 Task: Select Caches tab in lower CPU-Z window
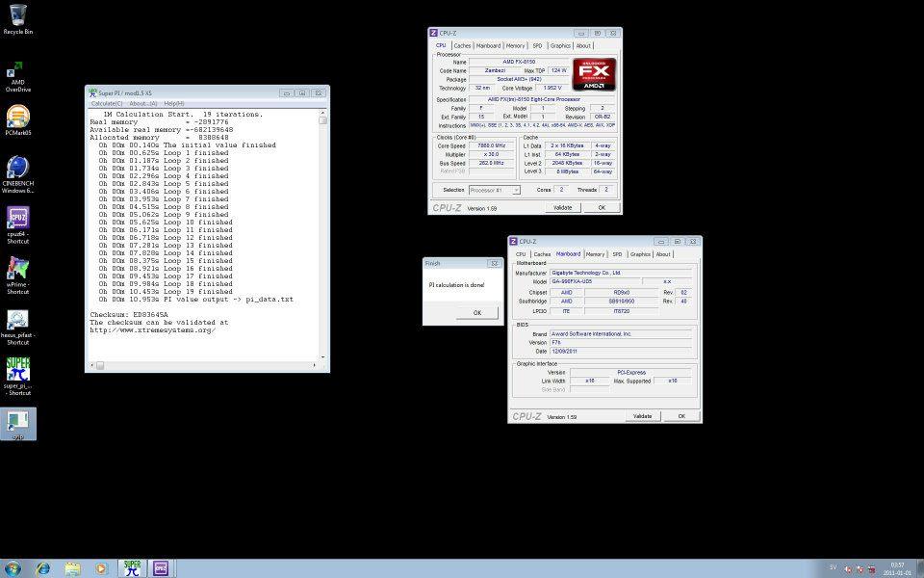(542, 254)
